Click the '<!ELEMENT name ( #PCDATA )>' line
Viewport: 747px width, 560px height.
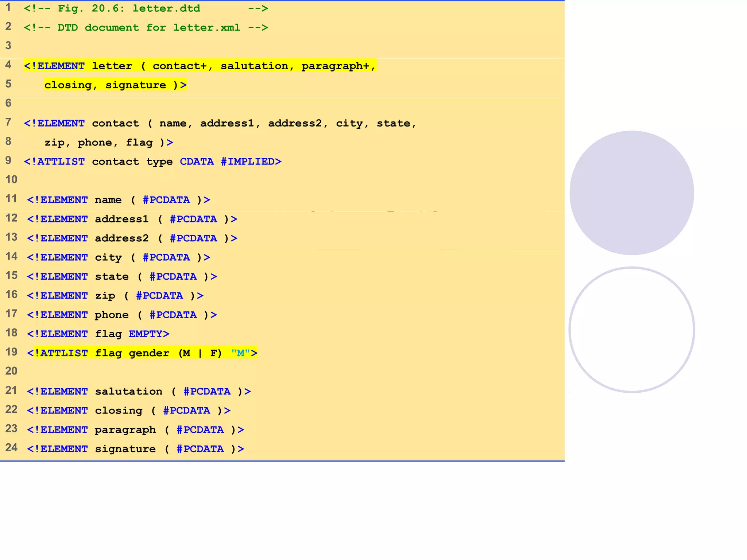119,200
